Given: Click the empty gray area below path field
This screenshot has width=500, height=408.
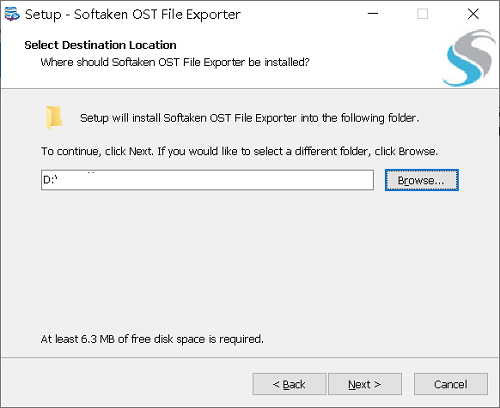Looking at the screenshot, I should [x=250, y=260].
